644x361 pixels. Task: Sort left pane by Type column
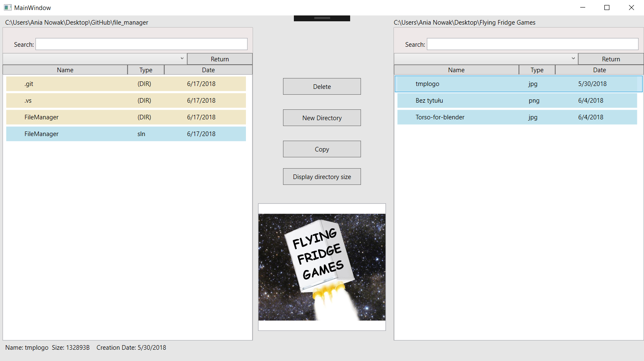146,70
